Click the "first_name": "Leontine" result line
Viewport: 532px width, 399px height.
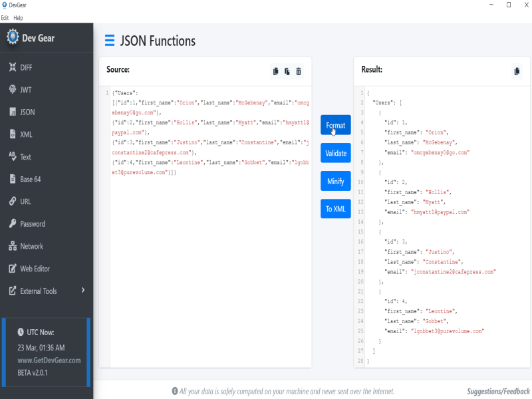(x=421, y=311)
